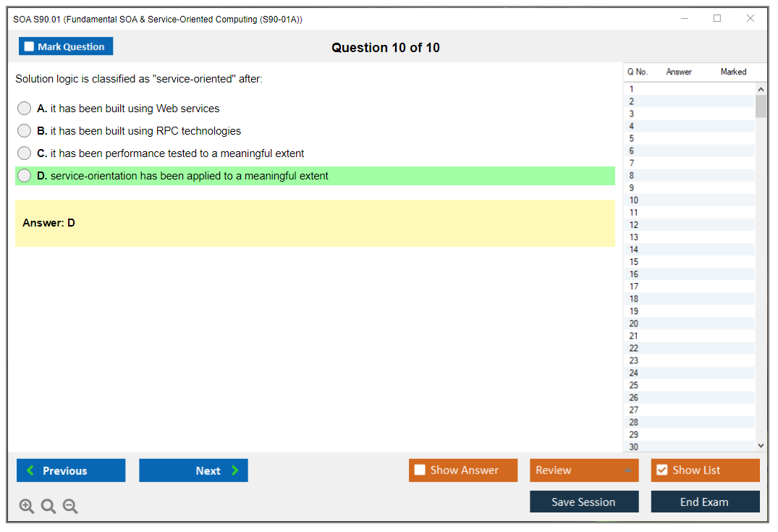Click the zoom in magnifier icon

27,507
